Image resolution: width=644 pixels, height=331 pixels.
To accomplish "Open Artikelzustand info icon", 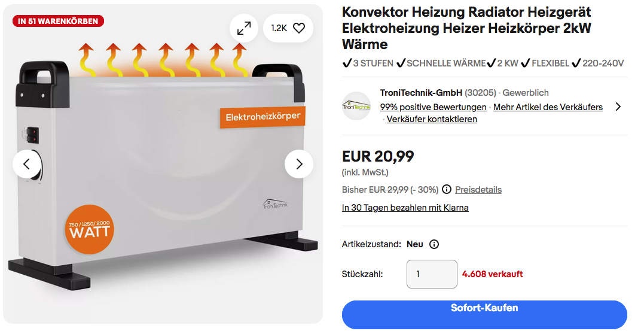I will (434, 244).
